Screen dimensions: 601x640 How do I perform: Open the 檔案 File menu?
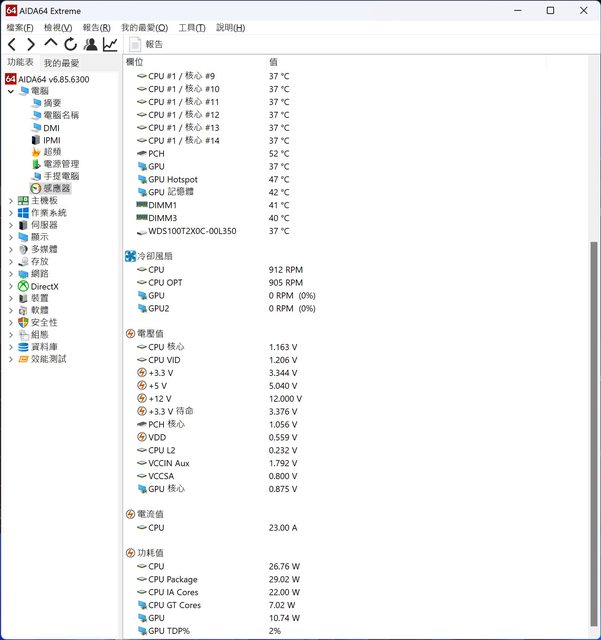tap(21, 27)
